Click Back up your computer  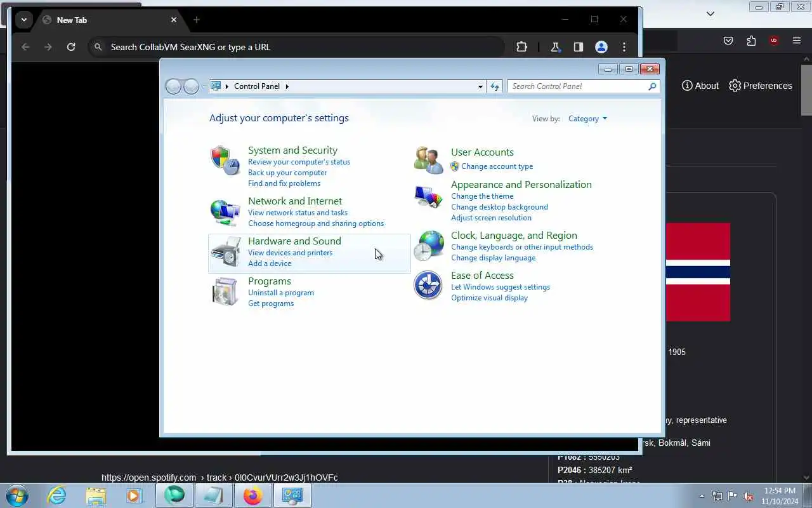(x=287, y=173)
